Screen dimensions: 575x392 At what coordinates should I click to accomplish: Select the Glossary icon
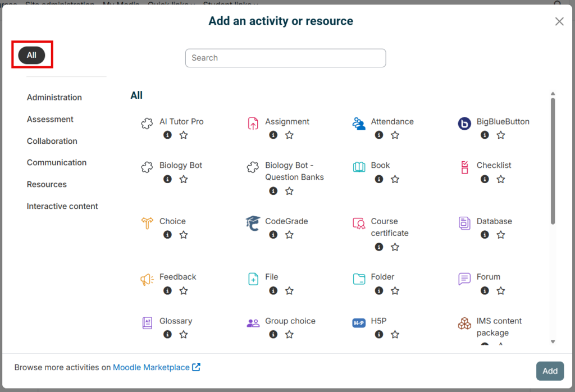click(147, 323)
